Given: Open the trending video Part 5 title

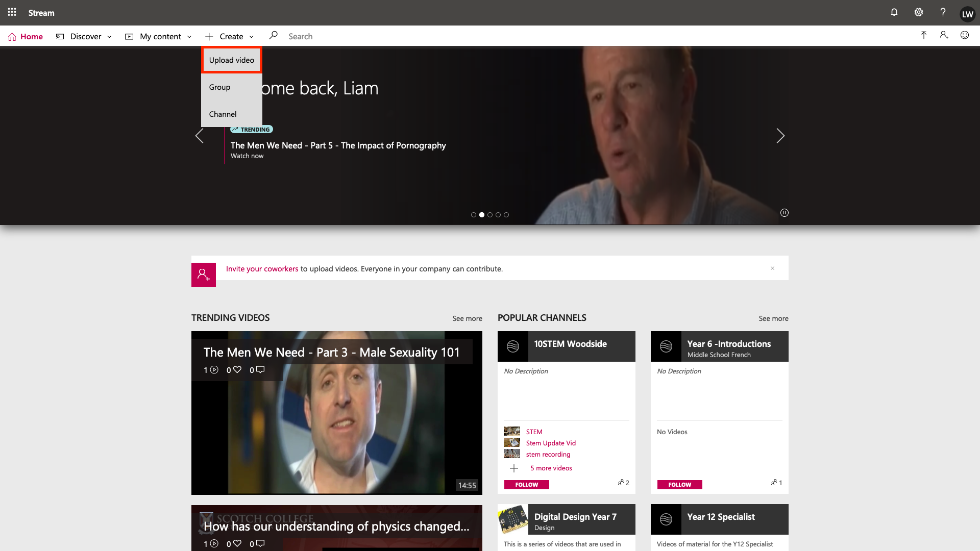Looking at the screenshot, I should click(x=338, y=145).
